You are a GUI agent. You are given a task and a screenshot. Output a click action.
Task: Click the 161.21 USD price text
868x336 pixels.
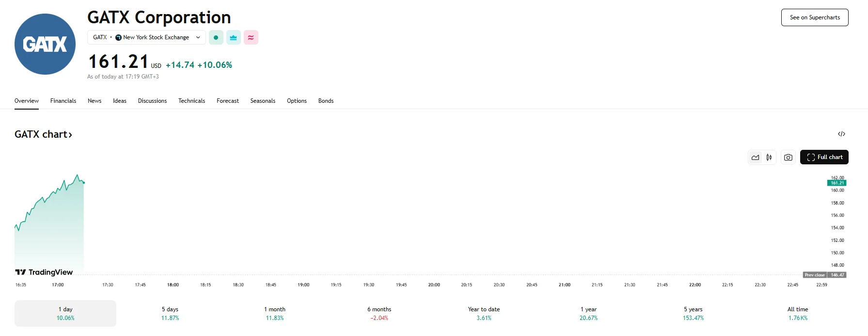(125, 62)
